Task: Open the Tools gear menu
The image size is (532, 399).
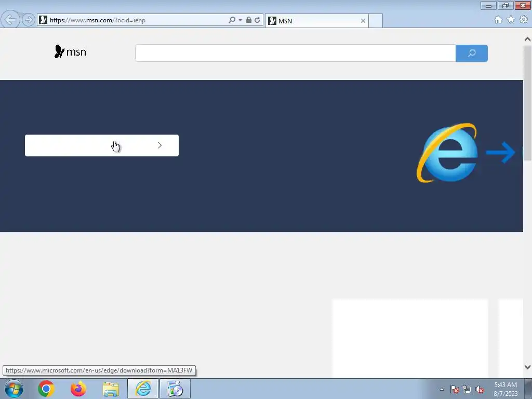Action: point(524,20)
